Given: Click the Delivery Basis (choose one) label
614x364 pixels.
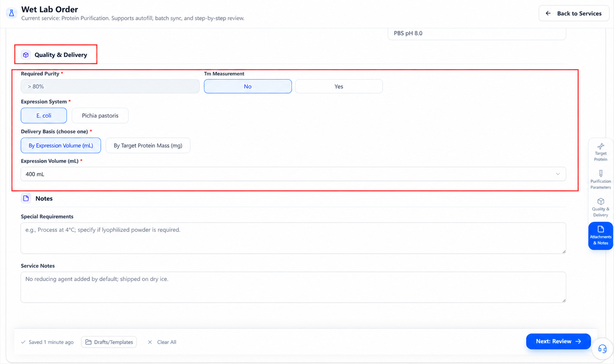Looking at the screenshot, I should click(54, 132).
